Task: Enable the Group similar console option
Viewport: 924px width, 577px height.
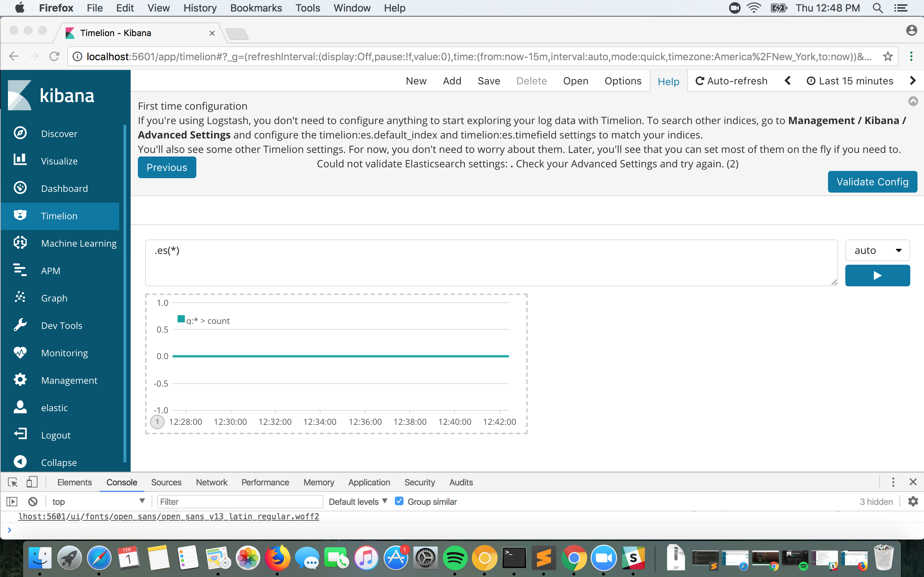Action: coord(399,501)
